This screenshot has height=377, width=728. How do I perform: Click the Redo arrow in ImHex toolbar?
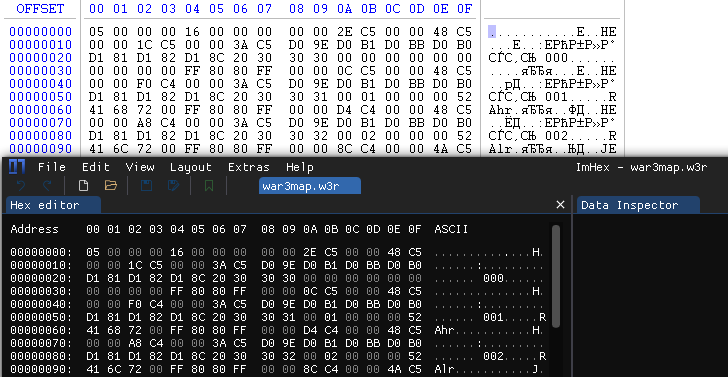point(47,186)
